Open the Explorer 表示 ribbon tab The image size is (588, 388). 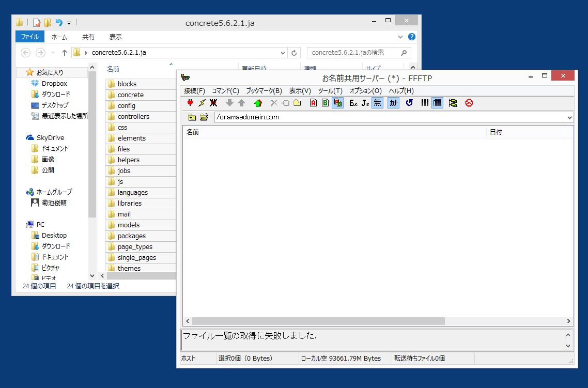(x=116, y=37)
